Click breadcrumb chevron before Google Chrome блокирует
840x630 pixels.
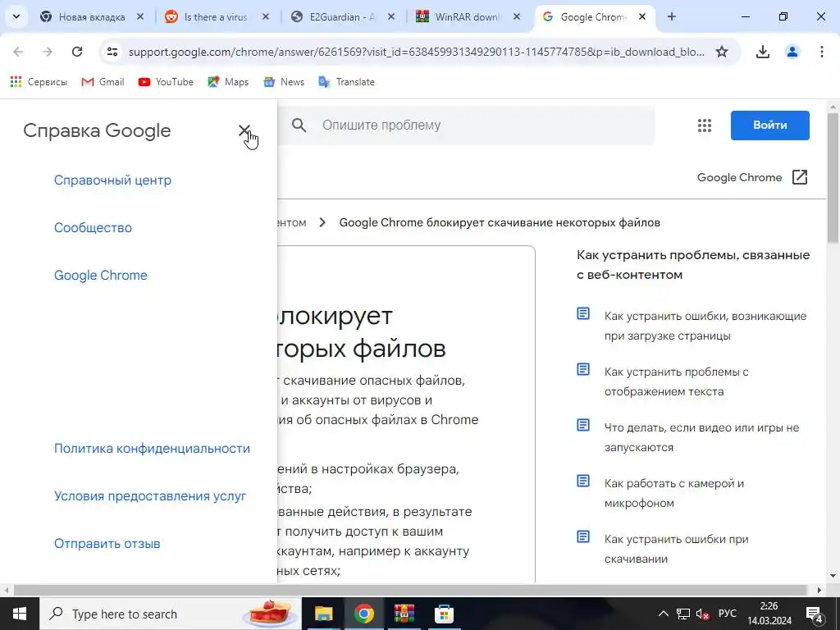point(322,222)
